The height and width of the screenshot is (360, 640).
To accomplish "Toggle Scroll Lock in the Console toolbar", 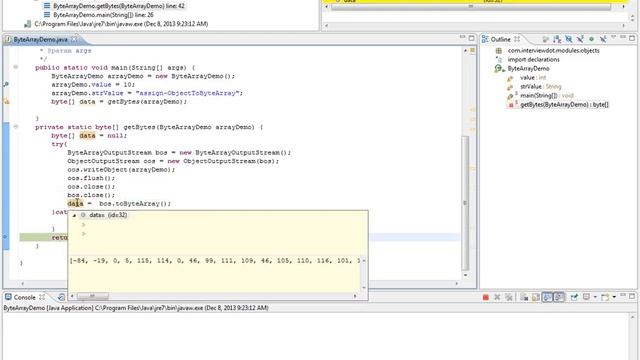I will tap(536, 297).
